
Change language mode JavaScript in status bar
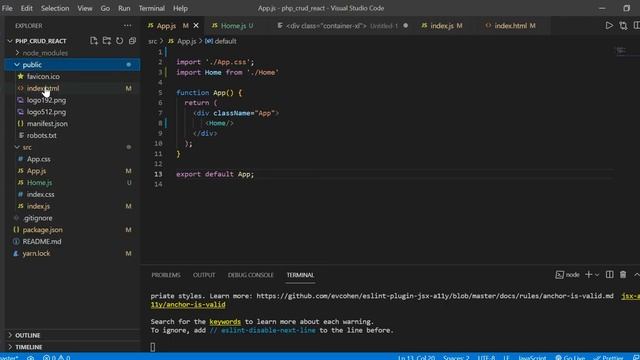coord(532,357)
